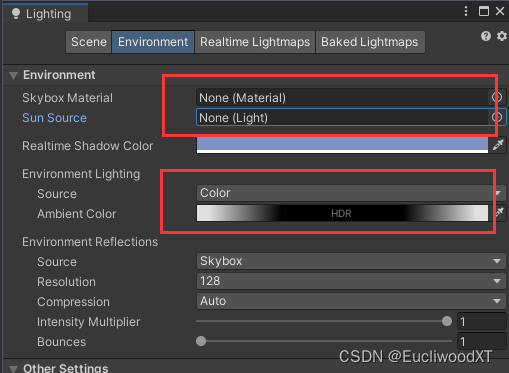Pick a color with the Realtime Shadow Color eyedropper

tap(498, 145)
